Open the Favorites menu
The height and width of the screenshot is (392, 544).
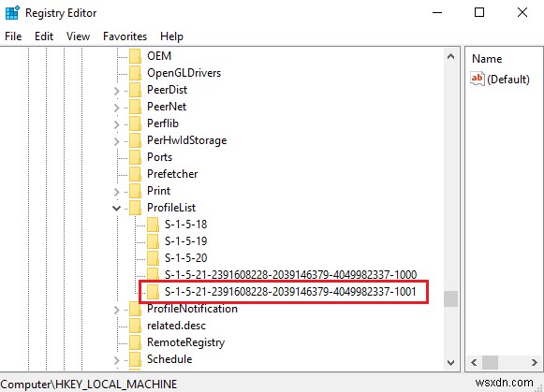[125, 36]
